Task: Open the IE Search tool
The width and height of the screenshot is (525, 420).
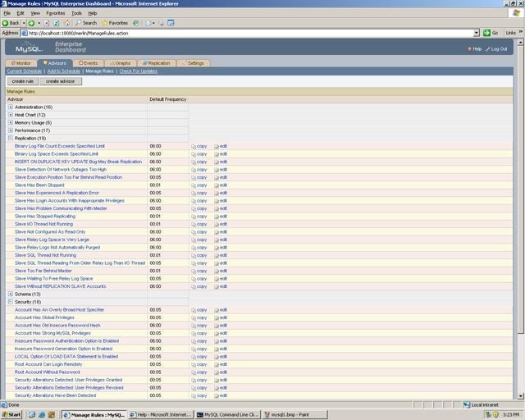Action: [86, 23]
